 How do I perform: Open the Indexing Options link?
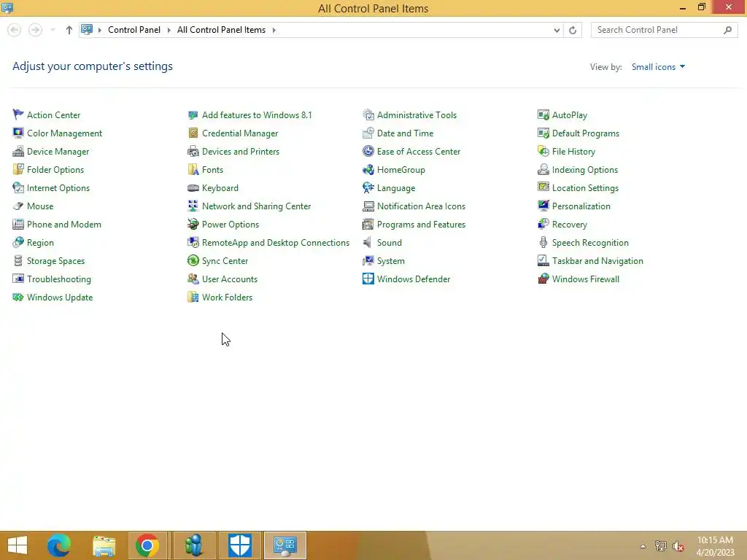tap(584, 169)
